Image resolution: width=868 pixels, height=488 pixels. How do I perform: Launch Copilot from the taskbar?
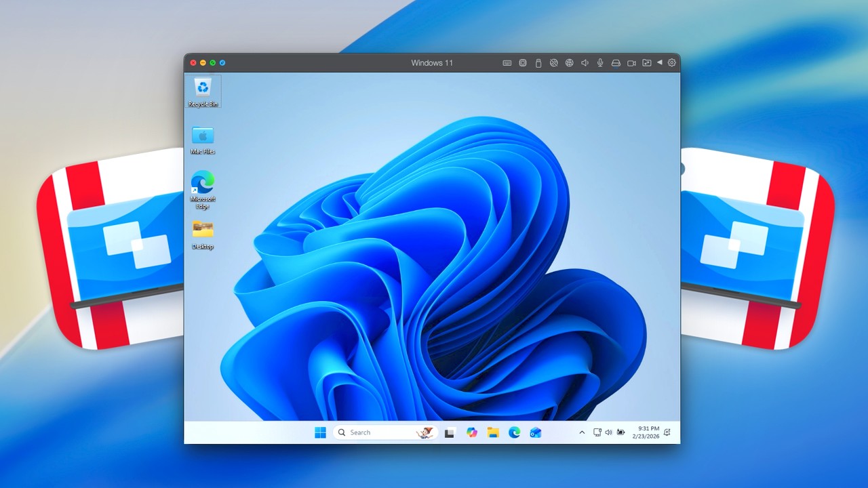point(472,432)
